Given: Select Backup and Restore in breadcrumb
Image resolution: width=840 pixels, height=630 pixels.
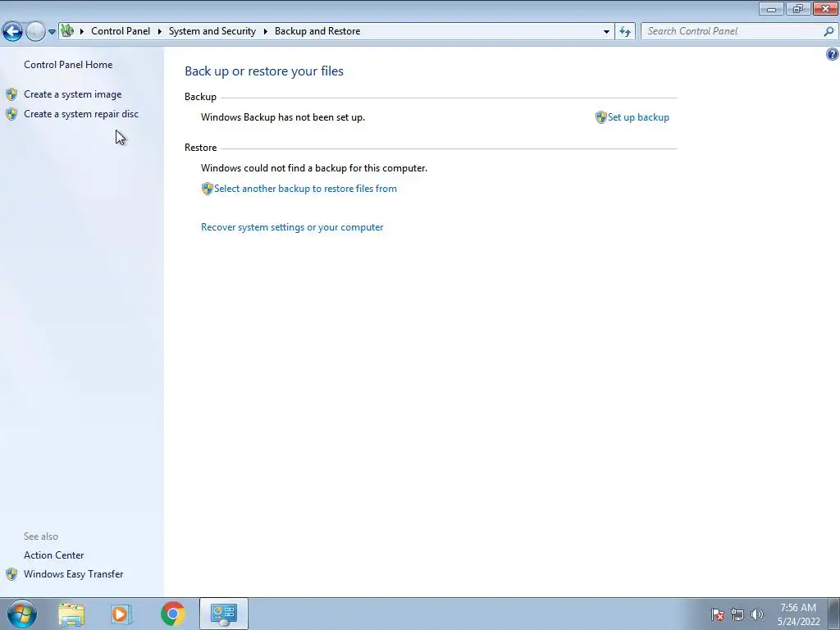Looking at the screenshot, I should 317,31.
